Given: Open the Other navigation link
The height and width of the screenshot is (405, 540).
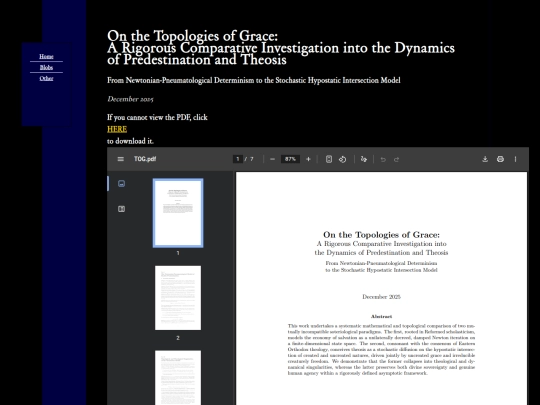Looking at the screenshot, I should click(x=46, y=79).
